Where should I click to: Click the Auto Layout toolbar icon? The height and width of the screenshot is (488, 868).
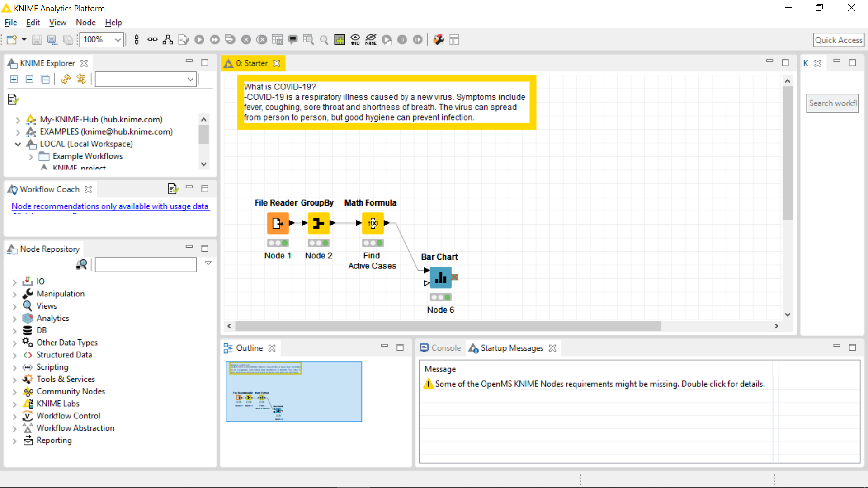[168, 40]
